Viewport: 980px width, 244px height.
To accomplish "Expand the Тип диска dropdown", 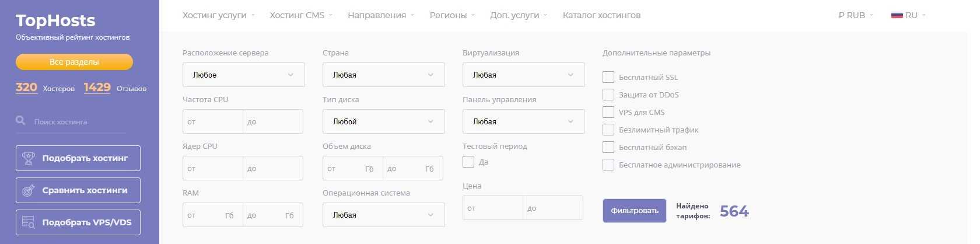I will pyautogui.click(x=383, y=121).
